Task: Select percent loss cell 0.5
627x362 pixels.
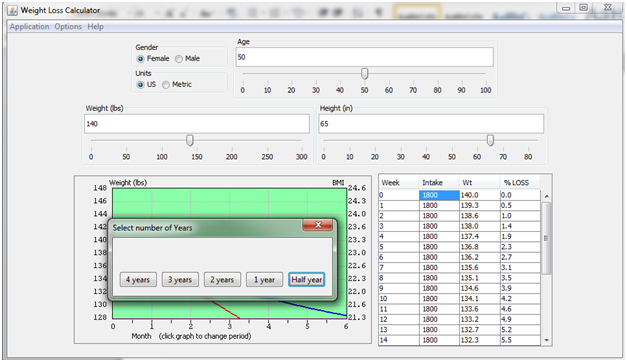Action: (x=520, y=206)
